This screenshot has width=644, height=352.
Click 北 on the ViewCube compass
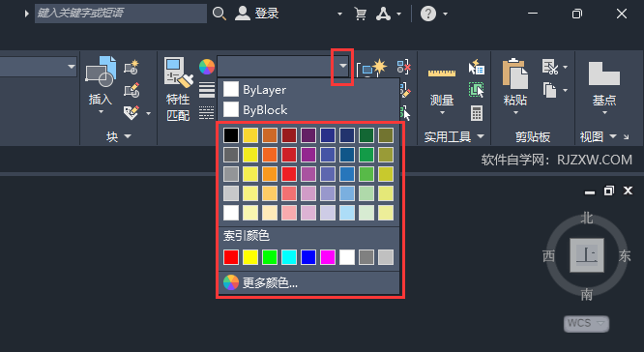coord(587,219)
